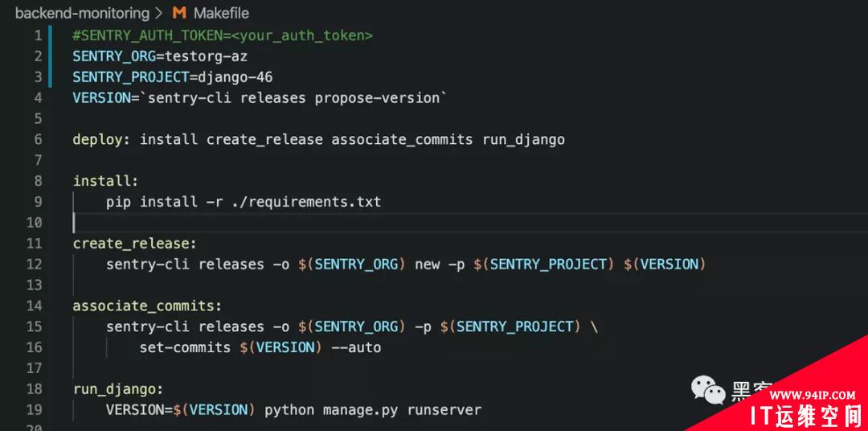Click the #SENTRY_AUTH_TOKEN comment line
The image size is (868, 431).
click(223, 35)
